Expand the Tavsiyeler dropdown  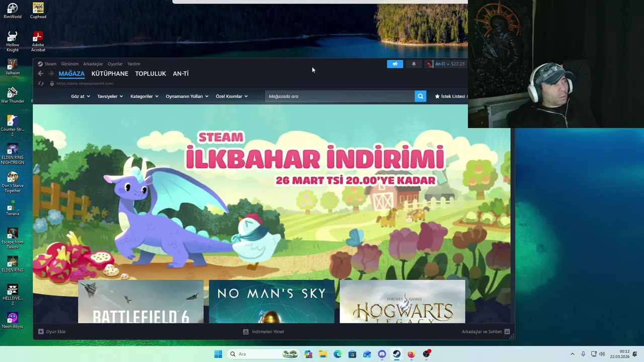pos(110,96)
